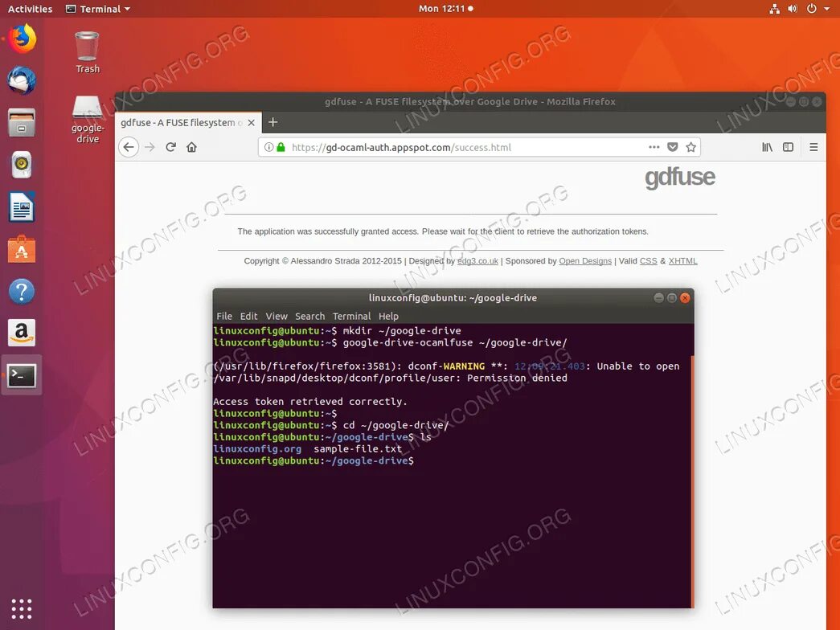Open the Mon 12:11 clock calendar

point(445,9)
